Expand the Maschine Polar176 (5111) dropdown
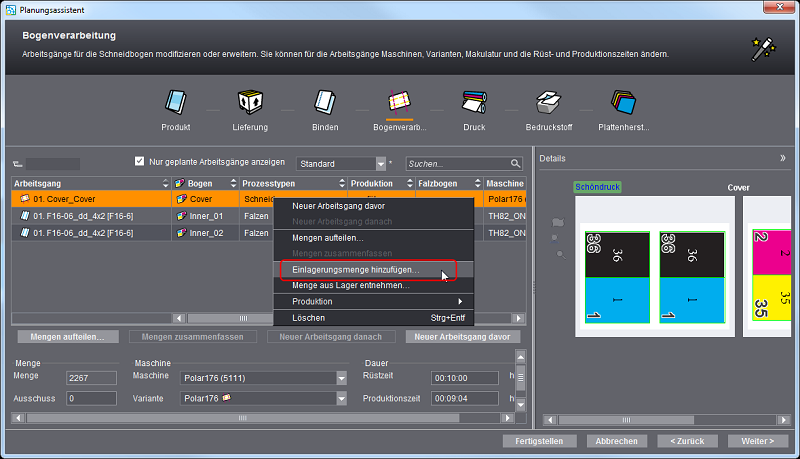The width and height of the screenshot is (800, 459). coord(340,377)
